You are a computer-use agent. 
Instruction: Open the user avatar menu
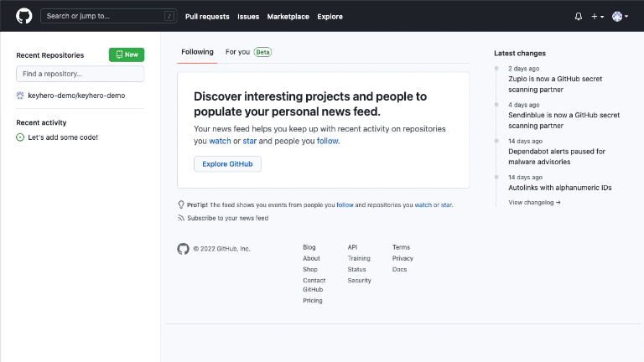(621, 17)
